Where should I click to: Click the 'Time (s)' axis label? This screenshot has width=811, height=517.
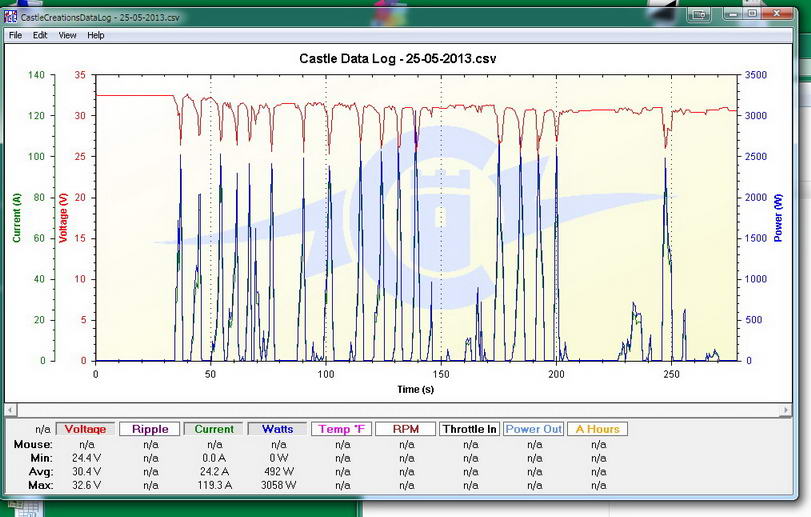point(415,389)
